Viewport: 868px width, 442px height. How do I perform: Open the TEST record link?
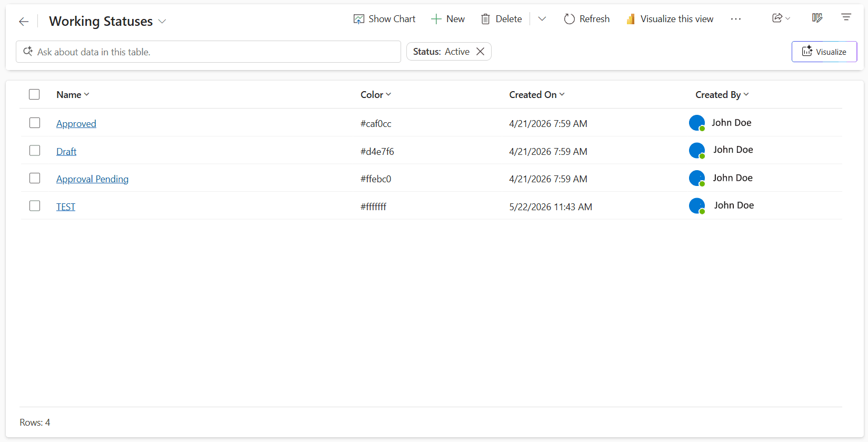[66, 207]
